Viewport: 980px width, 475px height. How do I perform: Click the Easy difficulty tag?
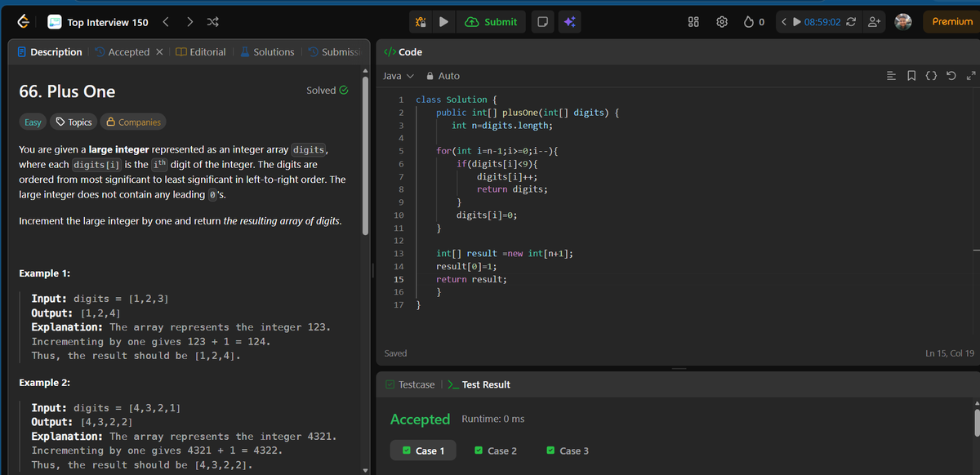[x=33, y=122]
